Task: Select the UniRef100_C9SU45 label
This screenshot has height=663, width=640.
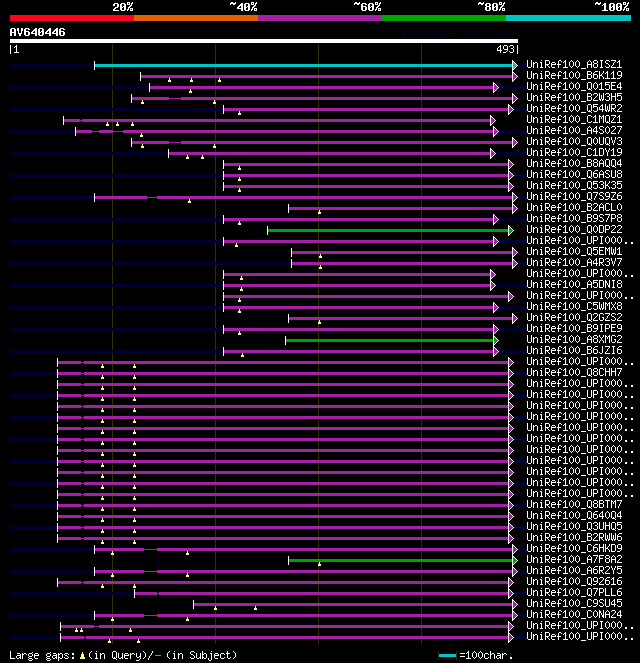Action: pyautogui.click(x=574, y=603)
